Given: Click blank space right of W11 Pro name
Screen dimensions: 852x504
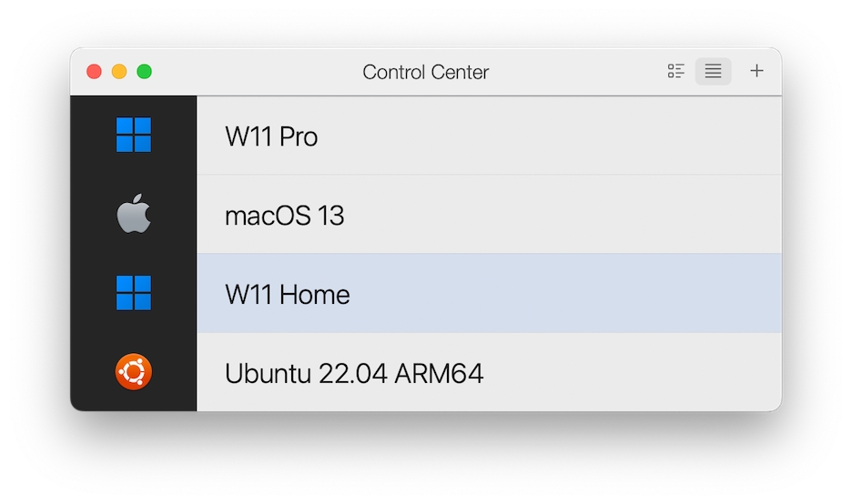Looking at the screenshot, I should click(x=546, y=136).
